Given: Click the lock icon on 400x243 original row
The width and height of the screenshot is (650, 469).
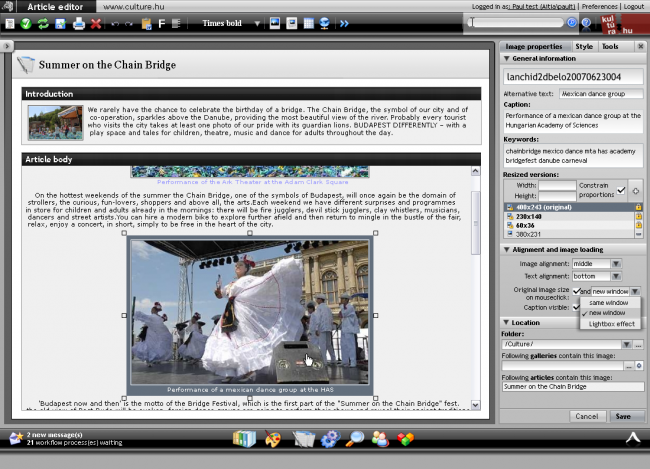Looking at the screenshot, I should click(x=638, y=207).
